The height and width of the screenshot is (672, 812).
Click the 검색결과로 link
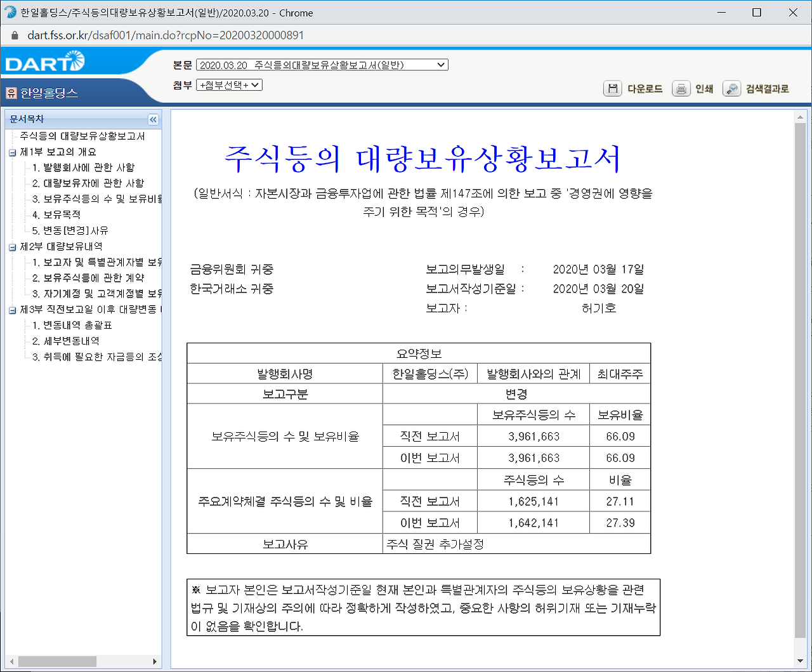[768, 89]
